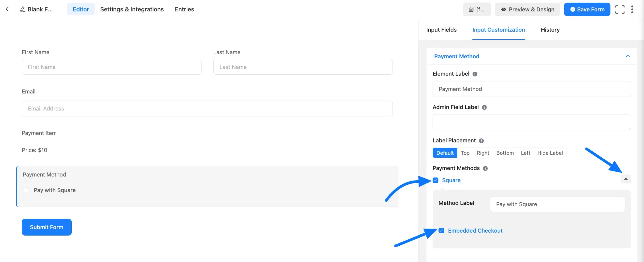Viewport: 644px width, 262px height.
Task: Click the Preview & Design button
Action: click(528, 10)
